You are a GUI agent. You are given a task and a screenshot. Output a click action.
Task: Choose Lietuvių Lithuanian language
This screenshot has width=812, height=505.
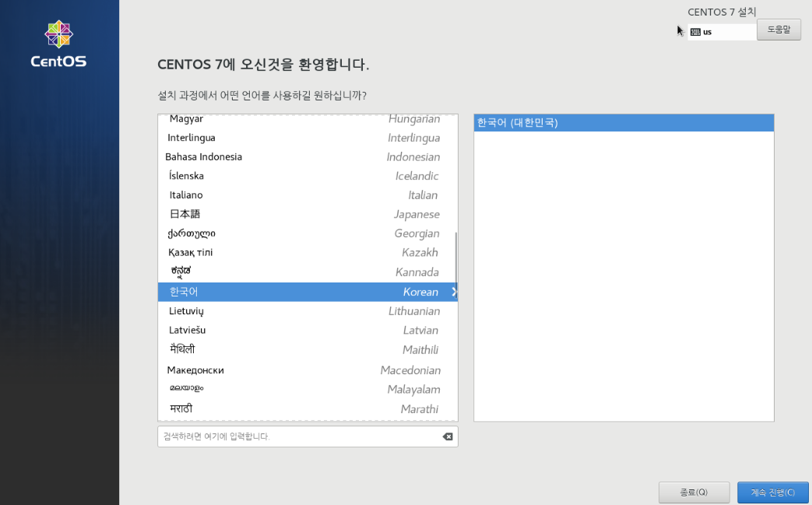click(308, 311)
